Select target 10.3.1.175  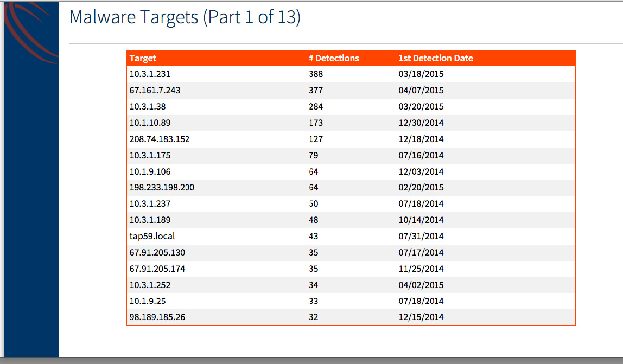150,155
